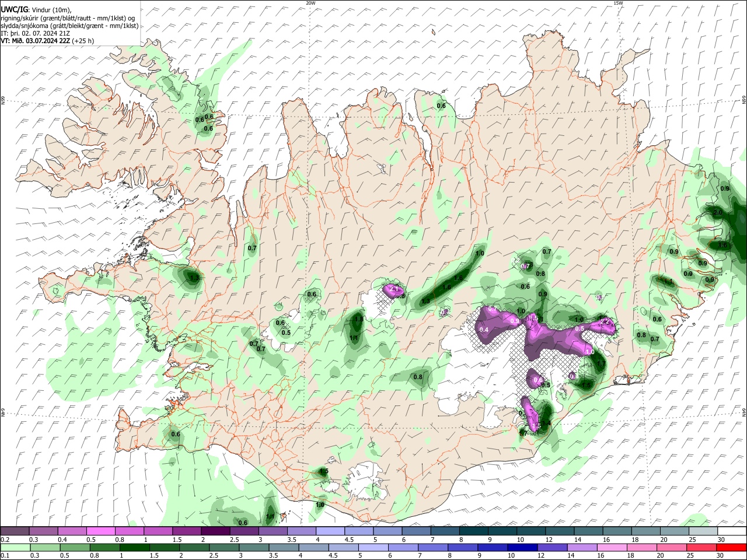This screenshot has width=747, height=560.
Task: Click the 'Vindur (10m)' text in the header
Action: pos(51,10)
